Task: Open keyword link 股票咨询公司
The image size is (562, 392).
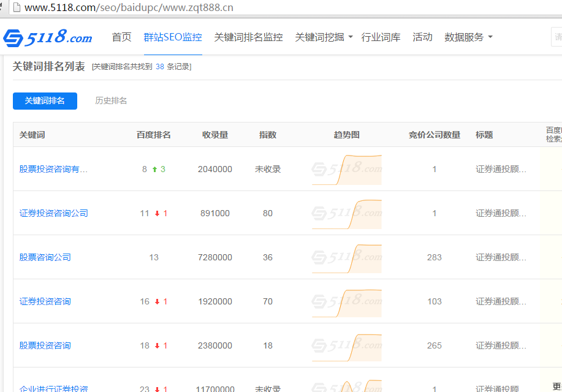Action: pyautogui.click(x=45, y=257)
